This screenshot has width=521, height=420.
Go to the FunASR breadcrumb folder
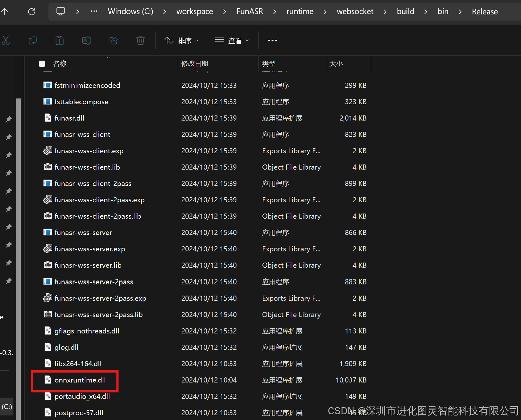point(250,12)
